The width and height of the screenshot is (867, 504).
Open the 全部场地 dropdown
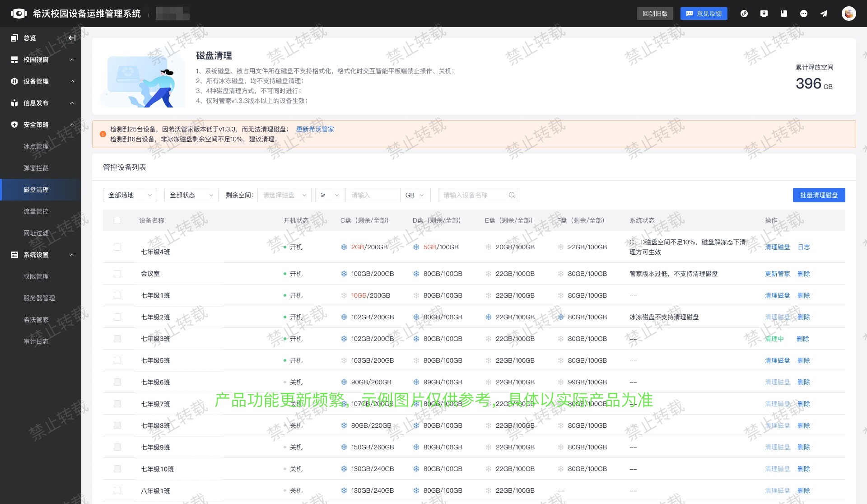tap(130, 195)
